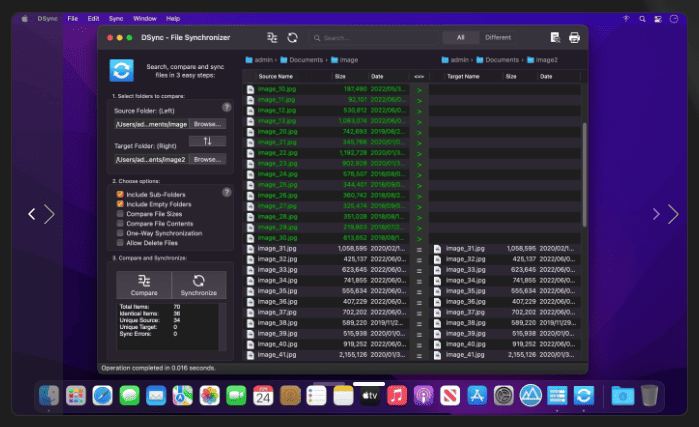Viewport: 699px width, 427px height.
Task: Select target file image_33.jpg
Action: [x=465, y=270]
